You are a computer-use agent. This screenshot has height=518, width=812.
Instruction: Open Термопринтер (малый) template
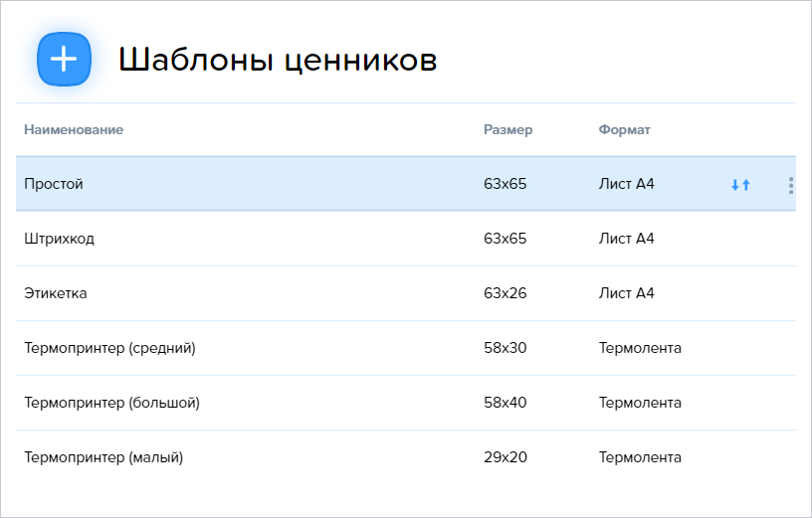(406, 457)
